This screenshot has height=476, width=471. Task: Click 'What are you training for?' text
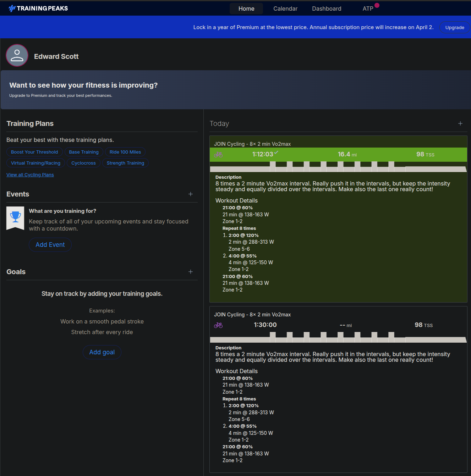tap(62, 211)
